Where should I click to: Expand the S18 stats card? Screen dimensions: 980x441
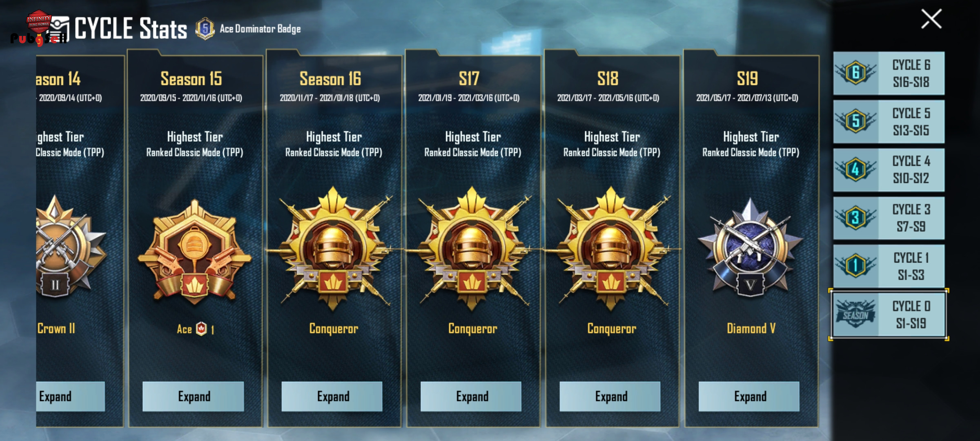tap(610, 396)
